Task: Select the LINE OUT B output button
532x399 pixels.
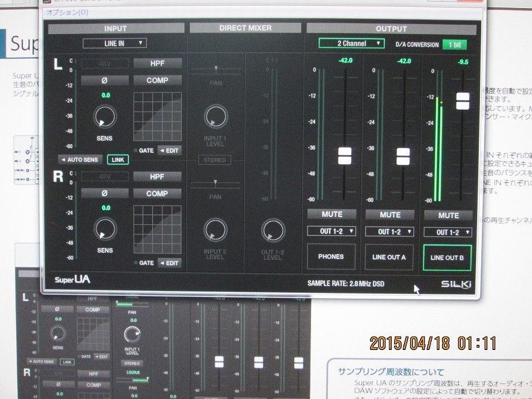Action: [447, 258]
